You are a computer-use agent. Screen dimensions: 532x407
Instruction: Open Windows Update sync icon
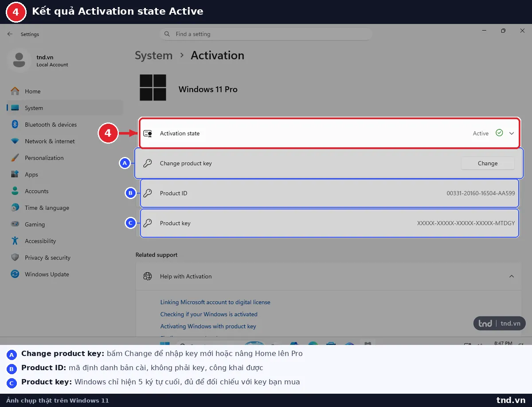[x=15, y=274]
